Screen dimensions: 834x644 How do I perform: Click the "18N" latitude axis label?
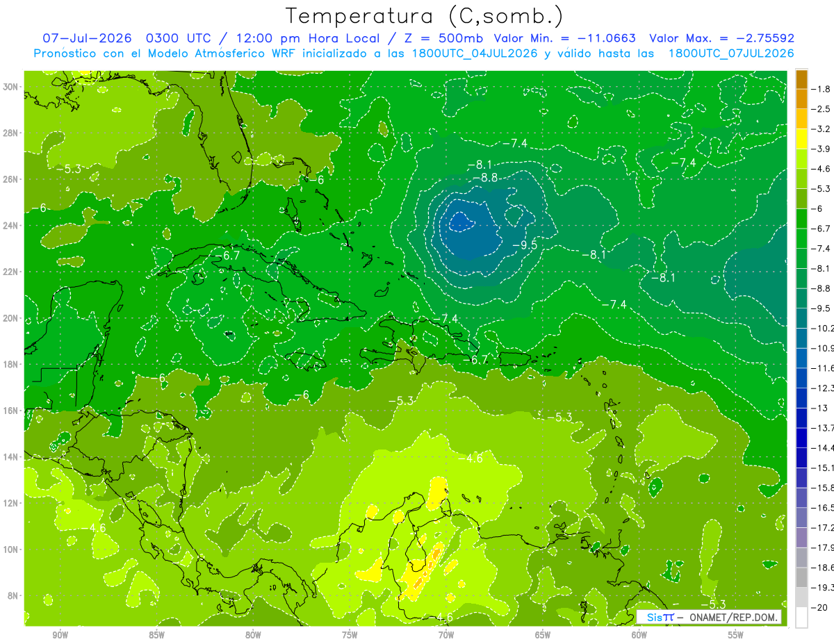pyautogui.click(x=12, y=364)
